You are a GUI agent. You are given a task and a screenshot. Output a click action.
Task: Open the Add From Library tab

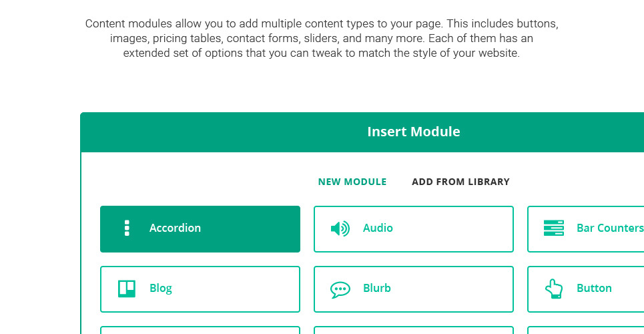coord(460,182)
